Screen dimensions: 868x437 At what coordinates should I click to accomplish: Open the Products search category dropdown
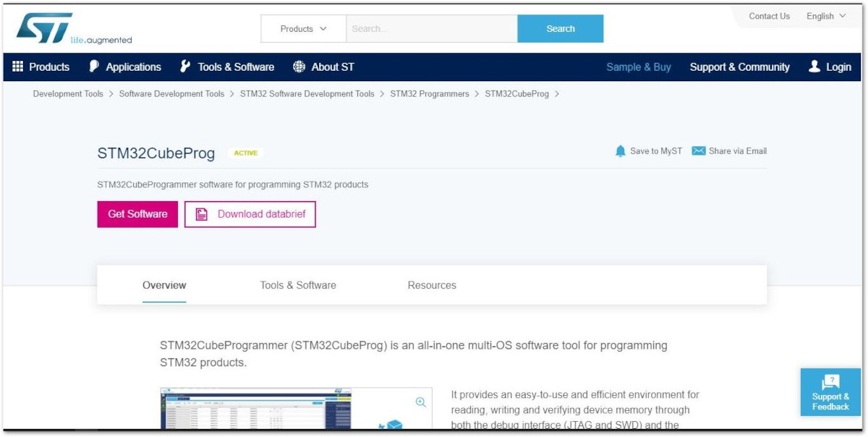pos(303,29)
